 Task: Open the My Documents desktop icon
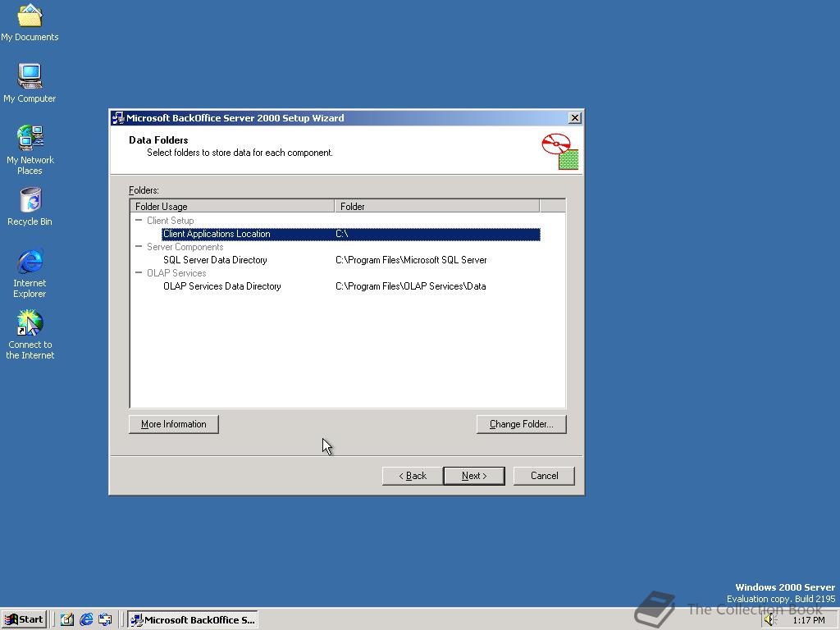30,22
